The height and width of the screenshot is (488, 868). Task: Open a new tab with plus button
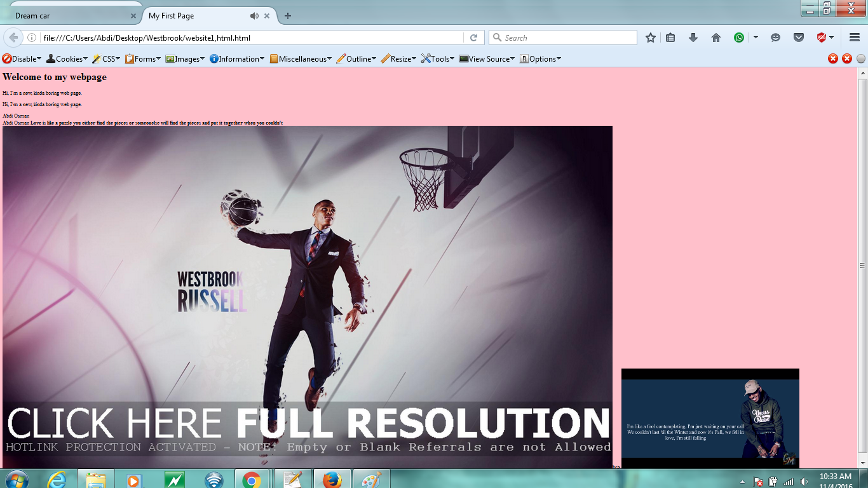pos(288,16)
